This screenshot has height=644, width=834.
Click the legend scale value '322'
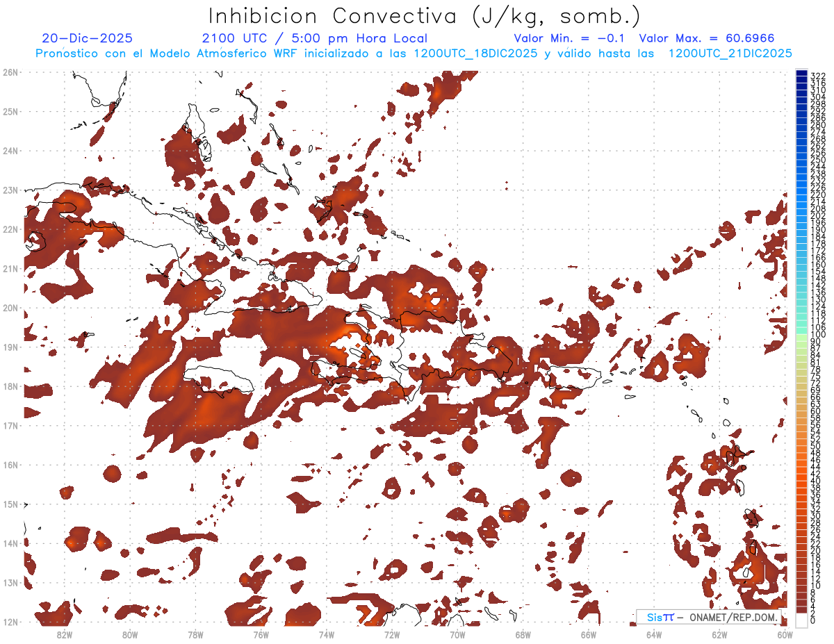pos(818,75)
